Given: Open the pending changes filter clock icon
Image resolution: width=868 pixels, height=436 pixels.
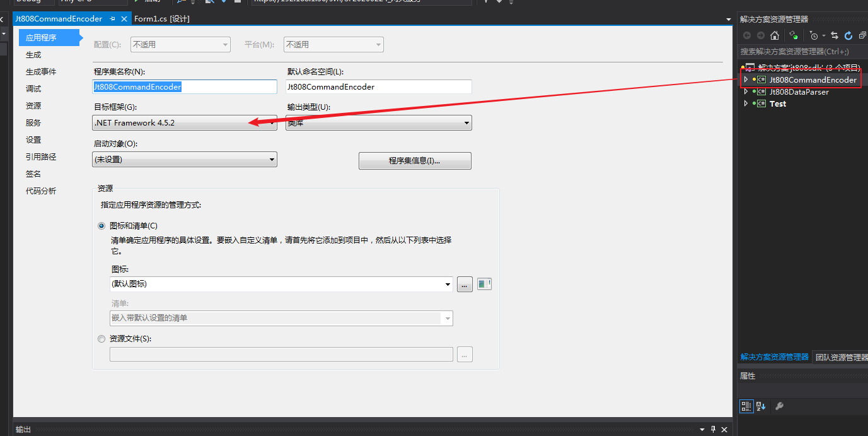Looking at the screenshot, I should click(x=814, y=35).
